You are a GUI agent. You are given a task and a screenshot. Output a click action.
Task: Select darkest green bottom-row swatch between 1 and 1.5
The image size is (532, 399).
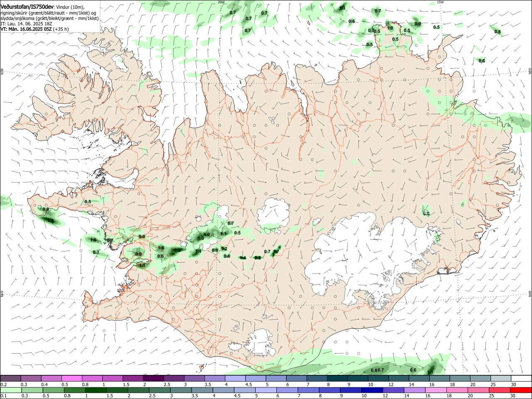[x=96, y=390]
